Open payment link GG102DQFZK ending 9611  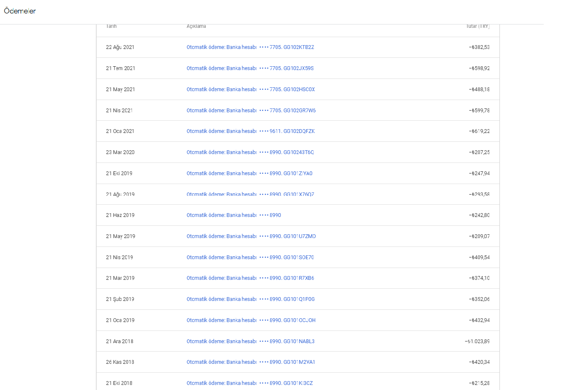pos(251,131)
